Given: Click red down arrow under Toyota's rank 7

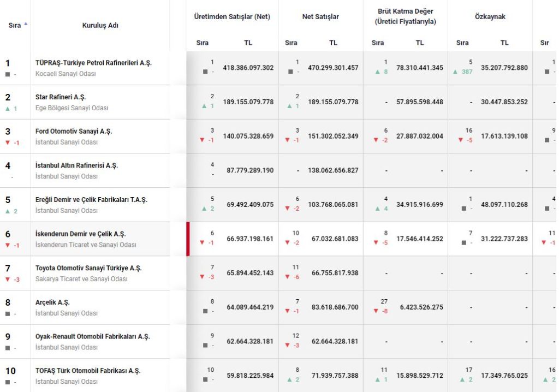Looking at the screenshot, I should [x=8, y=280].
